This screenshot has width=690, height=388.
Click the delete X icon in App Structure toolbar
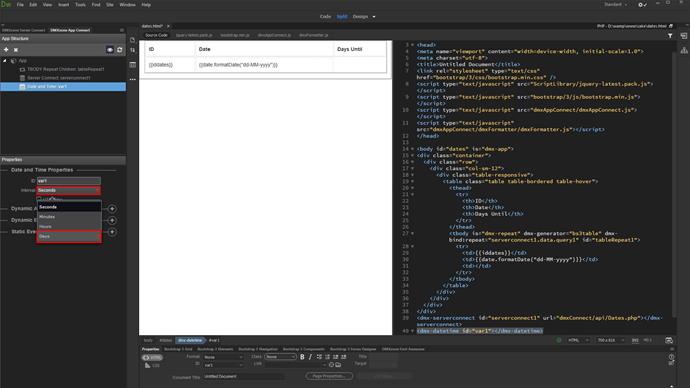(x=16, y=50)
